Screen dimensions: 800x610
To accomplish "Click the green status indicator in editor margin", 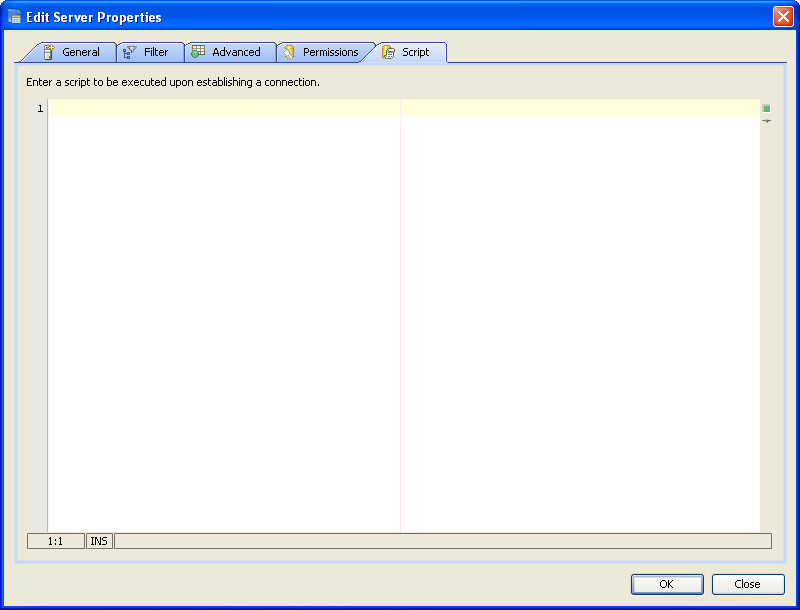I will click(x=766, y=108).
